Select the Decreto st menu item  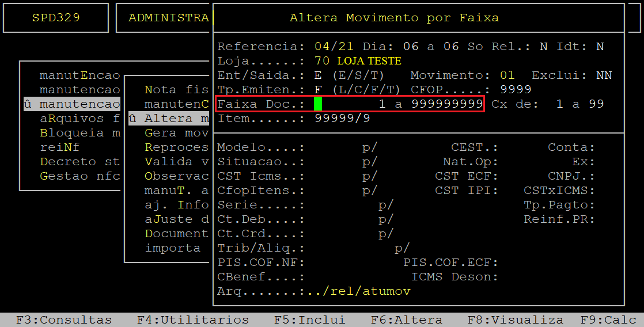tap(79, 161)
